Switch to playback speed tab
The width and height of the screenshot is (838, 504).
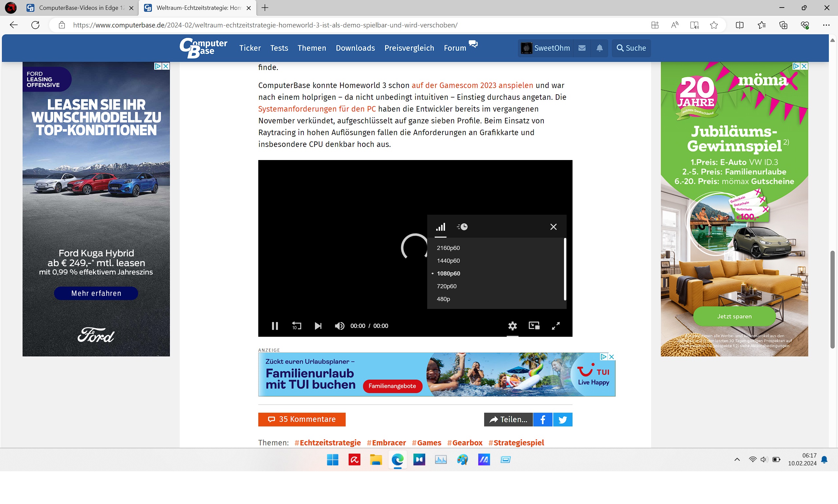462,226
